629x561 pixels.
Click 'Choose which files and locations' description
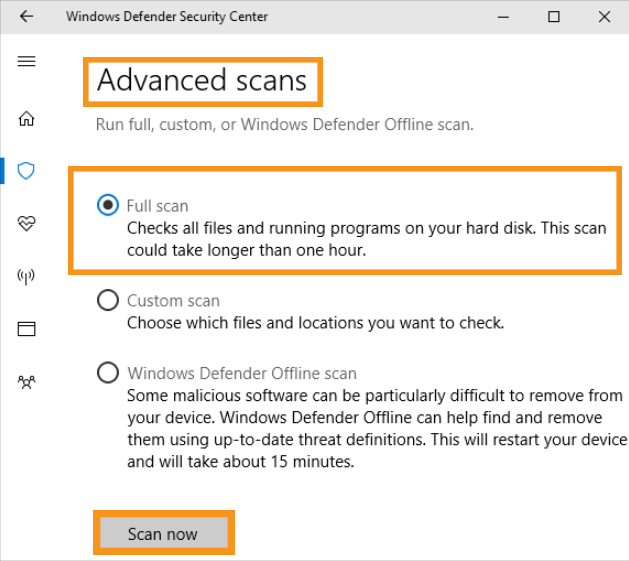point(315,323)
